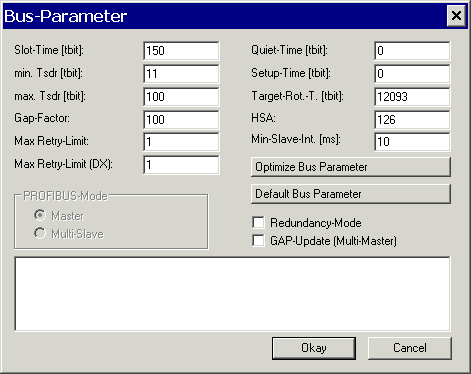Click the Gap-Factor field

(x=181, y=120)
